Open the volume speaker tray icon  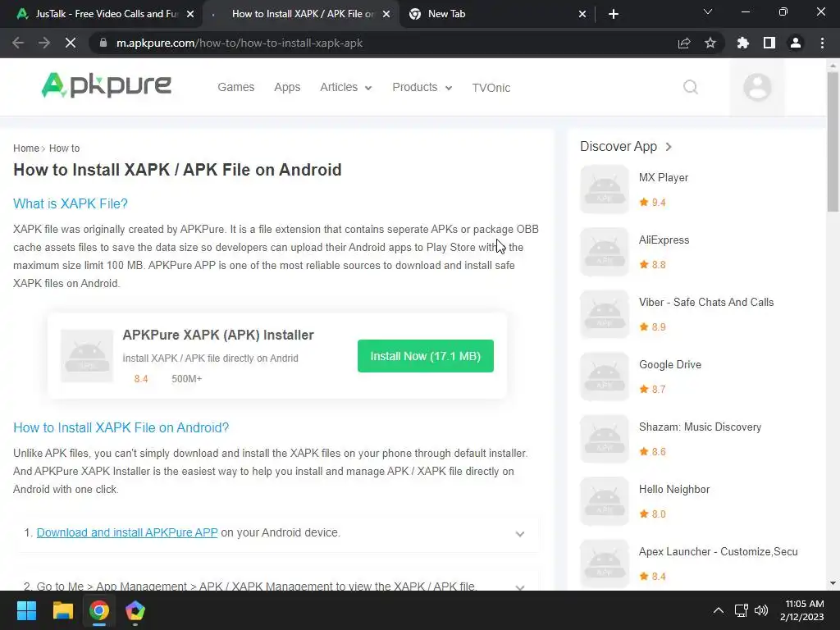click(761, 610)
